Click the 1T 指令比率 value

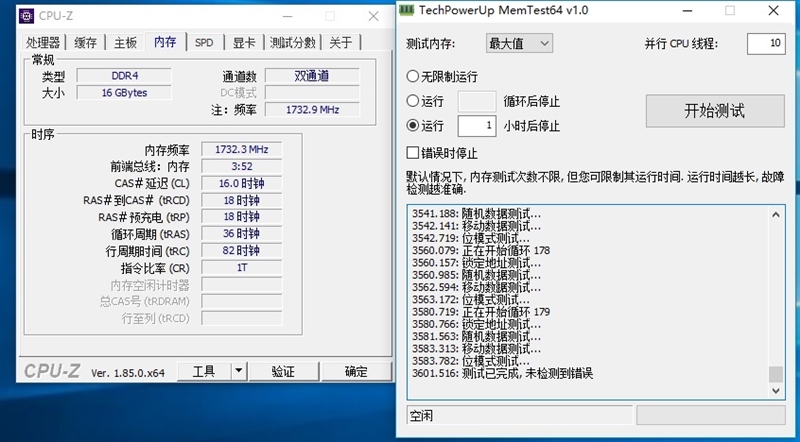(241, 267)
